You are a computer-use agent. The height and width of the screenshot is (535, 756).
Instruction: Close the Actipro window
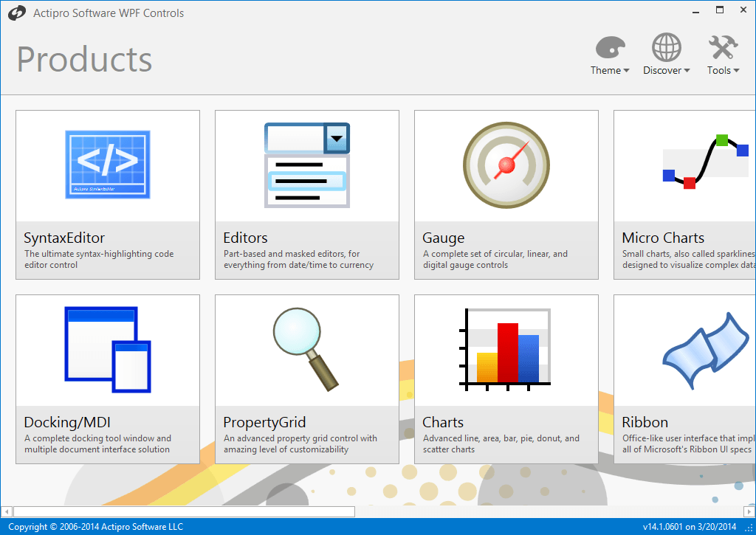(743, 10)
